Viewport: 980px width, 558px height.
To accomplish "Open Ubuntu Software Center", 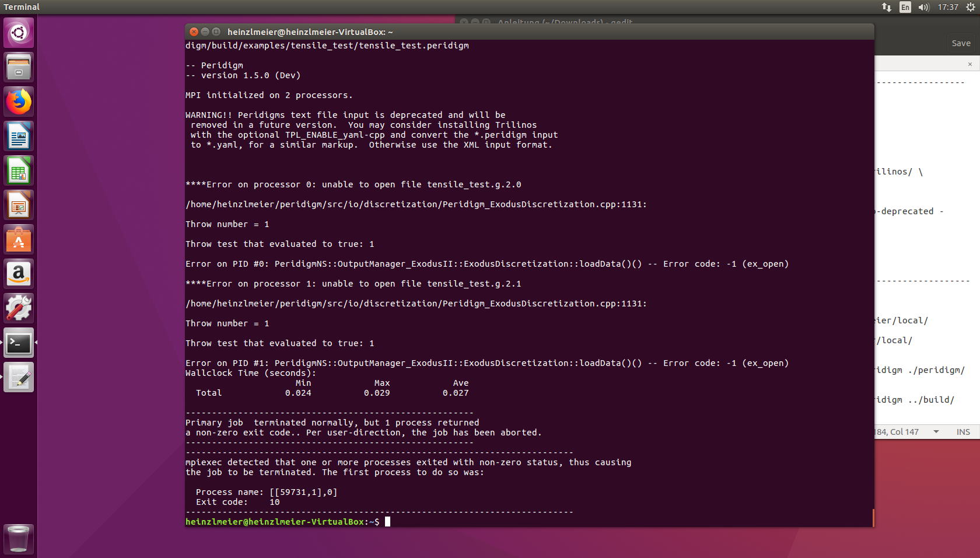I will pyautogui.click(x=19, y=239).
